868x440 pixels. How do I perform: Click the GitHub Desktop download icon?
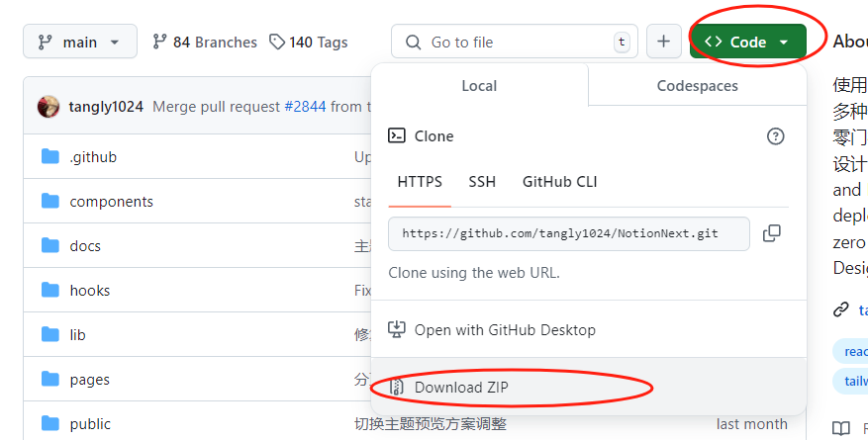tap(396, 329)
